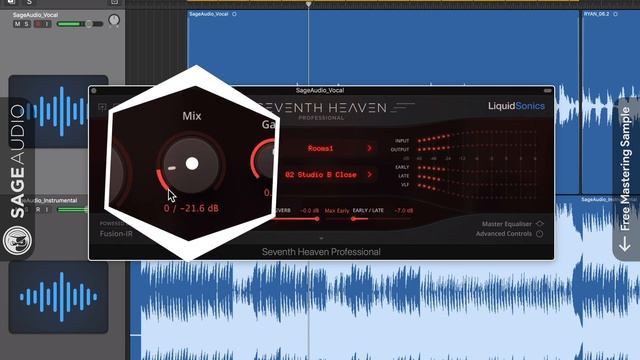
Task: Mute the SageAudio_Vocal track
Action: 17,24
